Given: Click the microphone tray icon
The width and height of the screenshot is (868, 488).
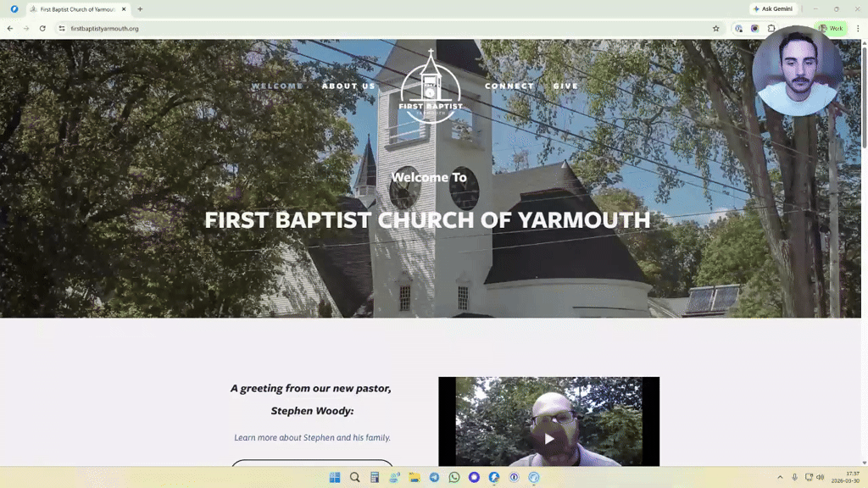Looking at the screenshot, I should point(794,477).
